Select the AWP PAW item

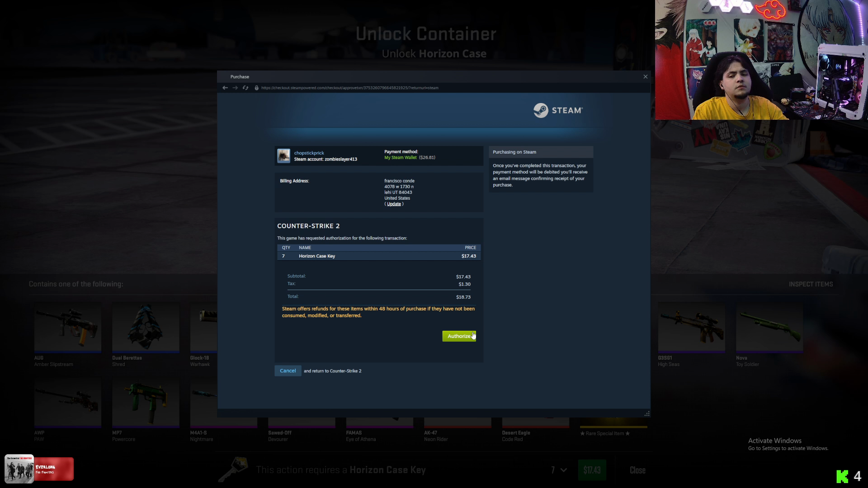coord(67,410)
